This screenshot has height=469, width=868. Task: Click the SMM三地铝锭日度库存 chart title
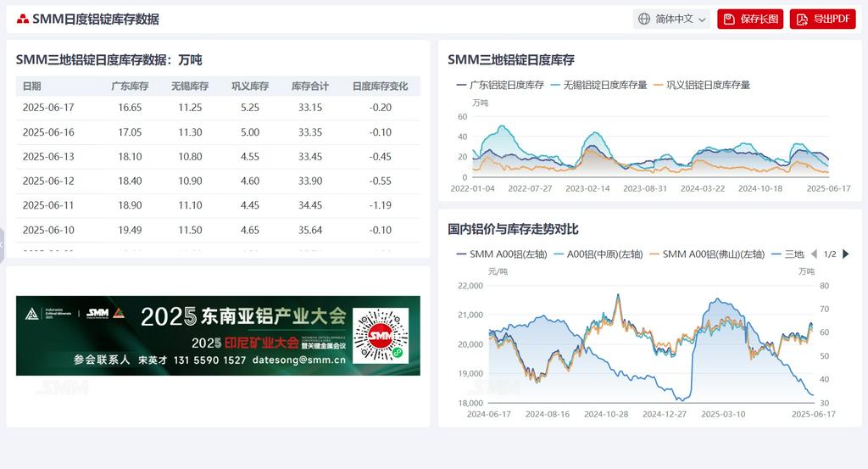point(511,60)
